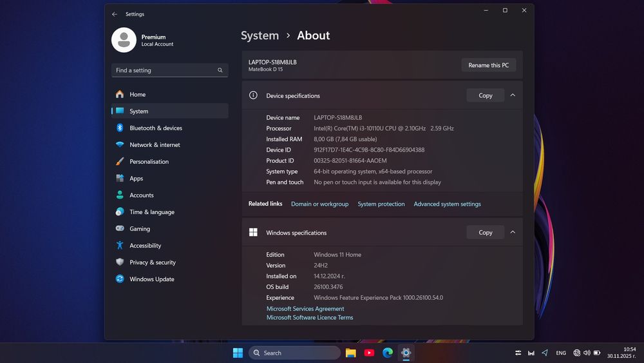644x363 pixels.
Task: Click the bar-chart tray icon beside the paper plane
Action: tap(531, 353)
